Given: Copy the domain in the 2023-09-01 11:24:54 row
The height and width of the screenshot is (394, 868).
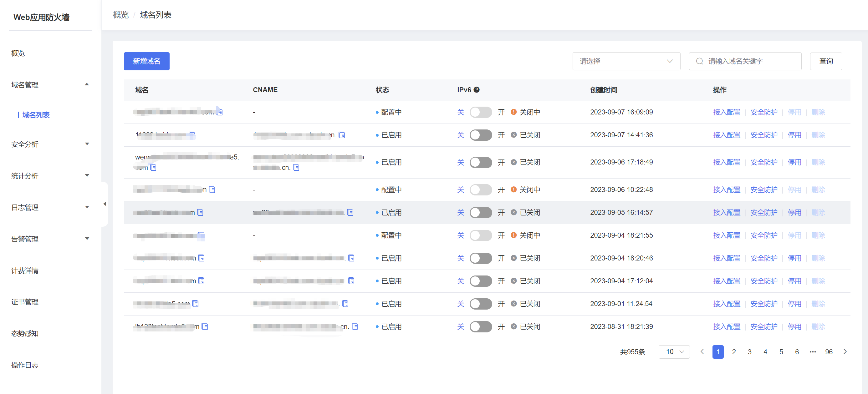Looking at the screenshot, I should [x=195, y=304].
